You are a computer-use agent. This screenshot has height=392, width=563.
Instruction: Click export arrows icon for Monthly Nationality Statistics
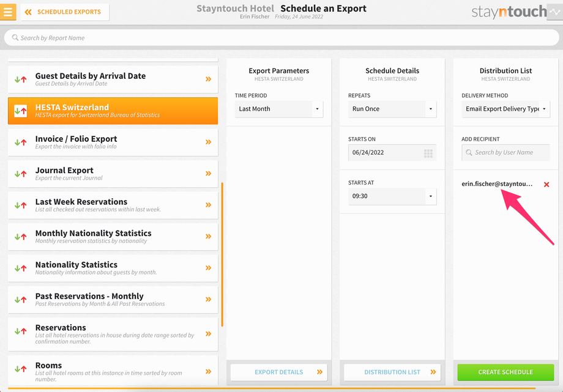pos(20,237)
